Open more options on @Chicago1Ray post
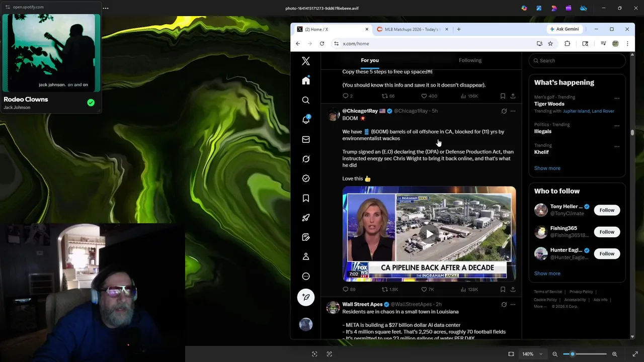 (513, 111)
